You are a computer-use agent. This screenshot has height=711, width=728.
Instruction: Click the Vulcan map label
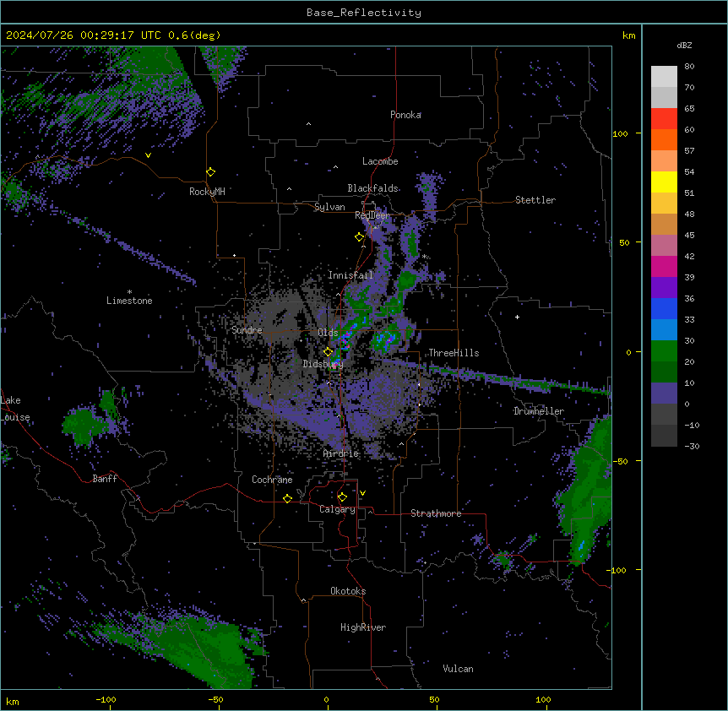coord(459,669)
